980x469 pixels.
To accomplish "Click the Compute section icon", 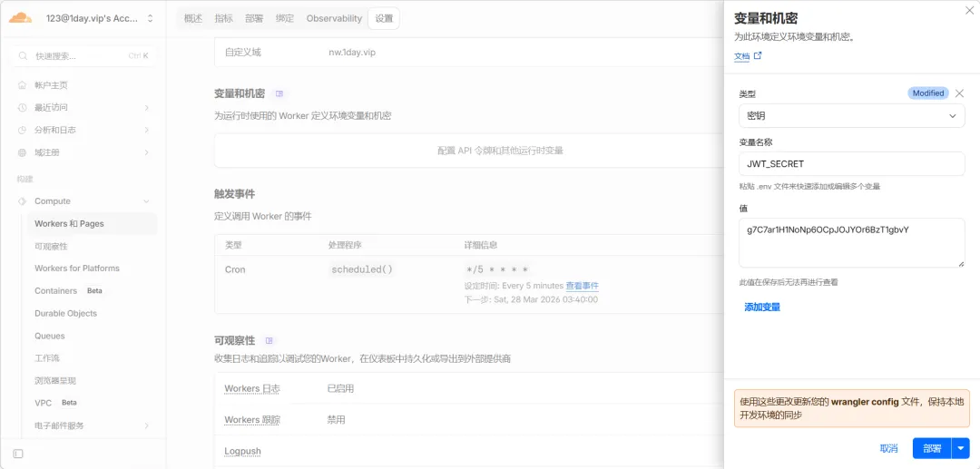I will [x=23, y=201].
